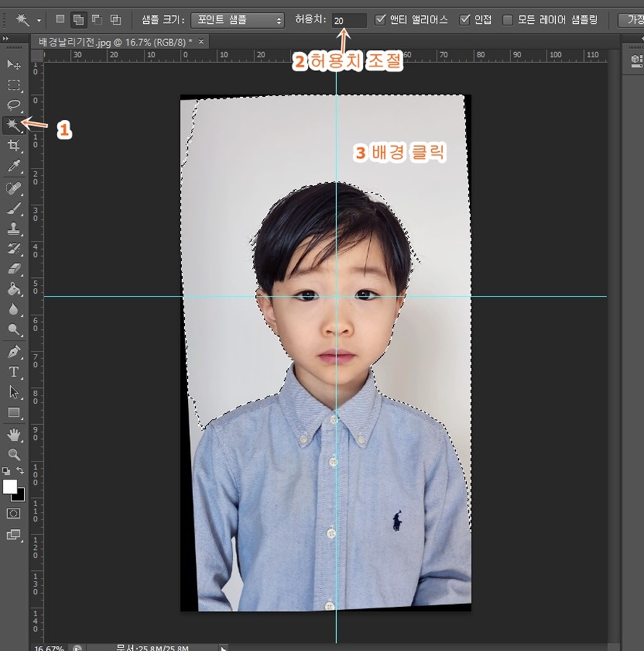Viewport: 644px width, 651px height.
Task: Click the 16.67% zoom level field
Action: (x=49, y=647)
